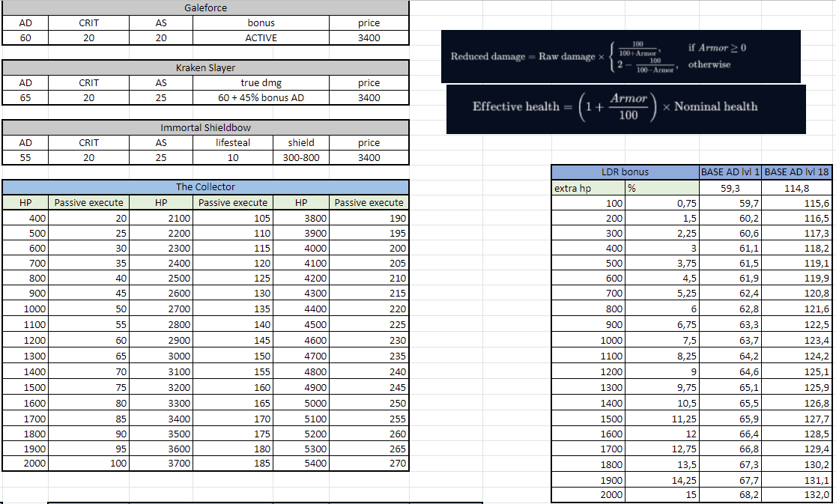The height and width of the screenshot is (504, 836).
Task: Click the Immortal Shieldbow title cell
Action: (x=205, y=127)
